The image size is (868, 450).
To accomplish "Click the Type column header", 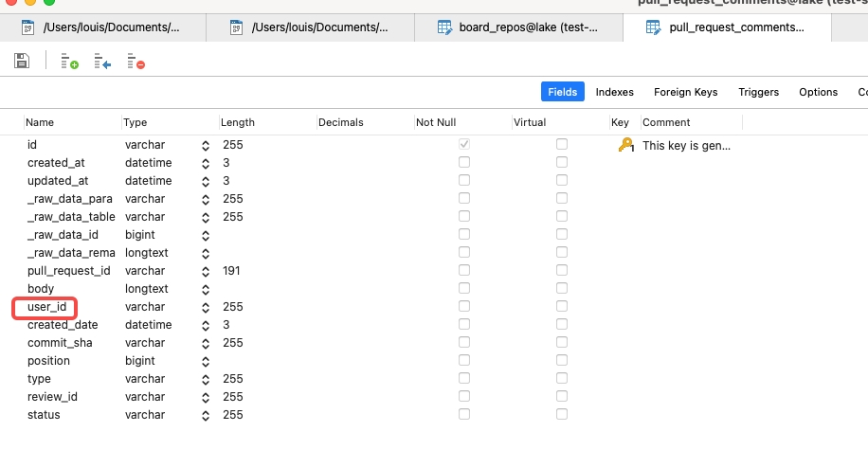I will coord(136,122).
